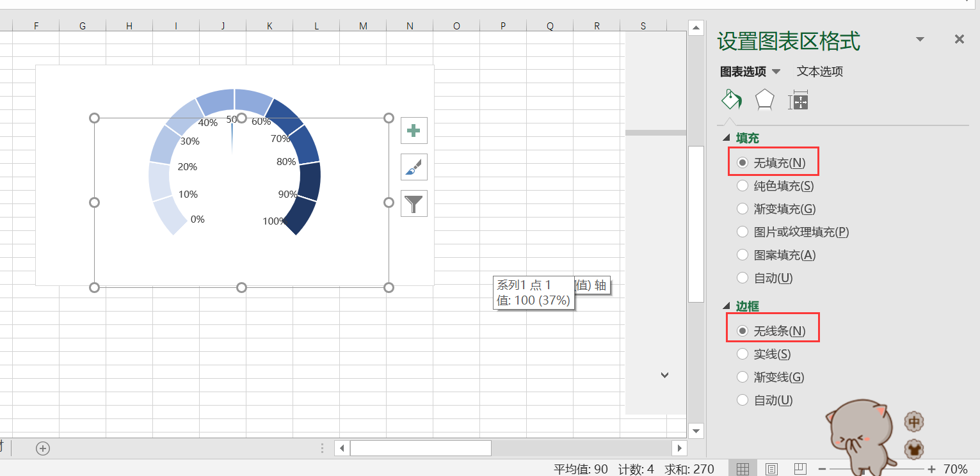Select the Effects pentagon icon
Viewport: 980px width, 476px height.
pyautogui.click(x=764, y=100)
